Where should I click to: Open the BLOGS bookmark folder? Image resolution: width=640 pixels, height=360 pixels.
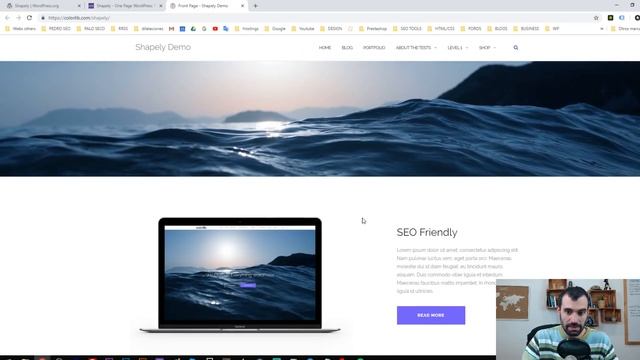[x=497, y=29]
